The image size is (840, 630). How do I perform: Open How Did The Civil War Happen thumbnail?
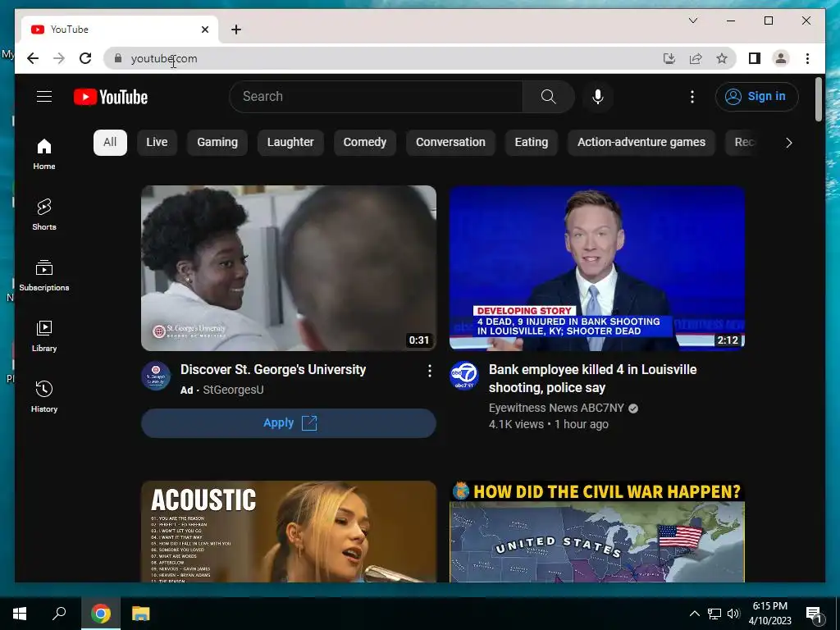point(597,532)
